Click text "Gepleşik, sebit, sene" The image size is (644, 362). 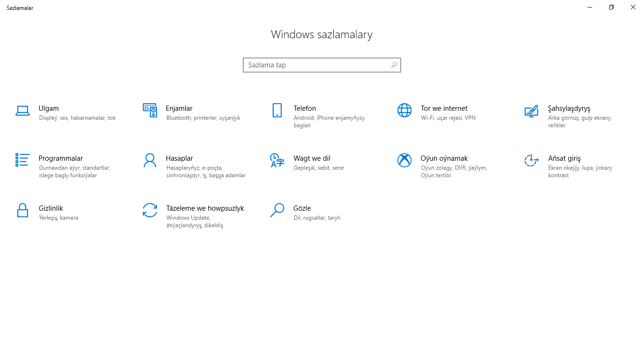319,168
